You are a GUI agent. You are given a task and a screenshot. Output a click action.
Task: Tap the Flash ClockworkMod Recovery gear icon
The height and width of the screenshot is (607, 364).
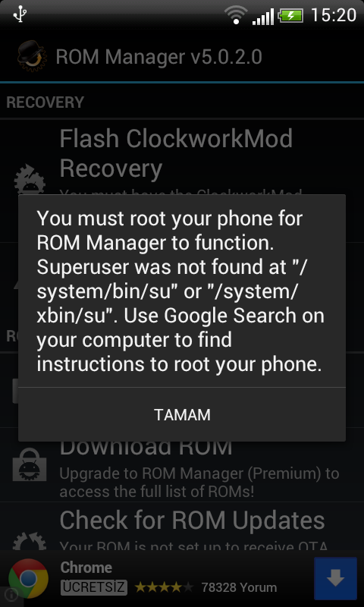click(x=30, y=179)
